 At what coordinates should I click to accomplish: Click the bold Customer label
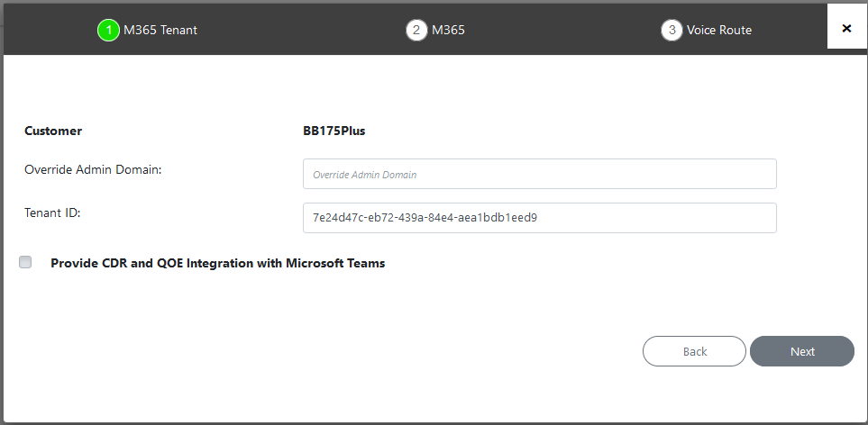53,131
